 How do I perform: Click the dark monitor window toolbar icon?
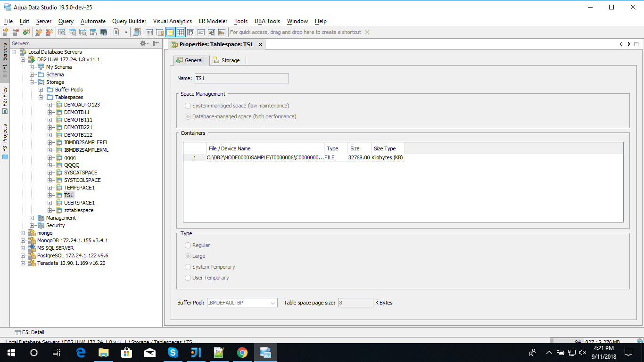click(104, 32)
